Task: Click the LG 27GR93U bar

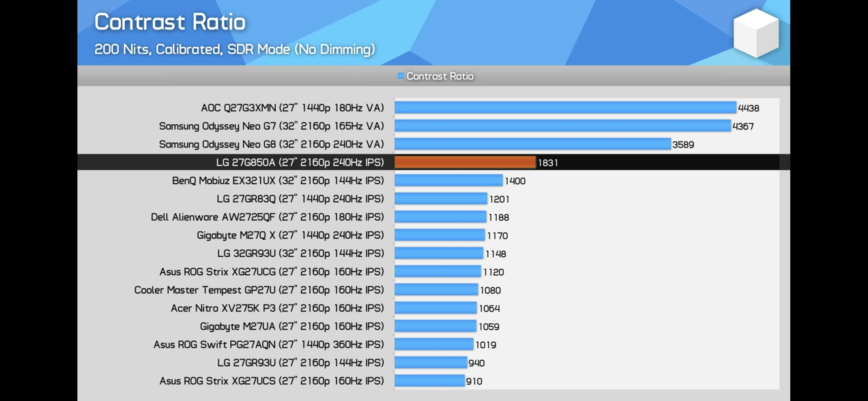Action: (x=431, y=362)
